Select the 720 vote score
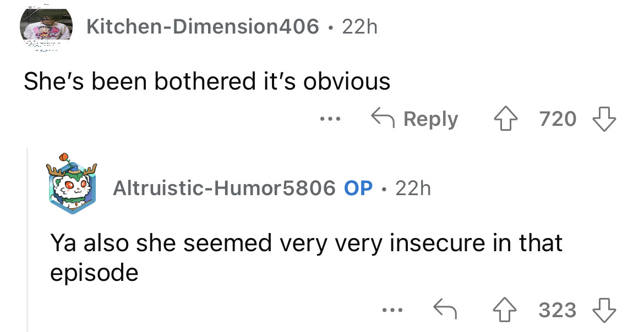 [x=558, y=119]
